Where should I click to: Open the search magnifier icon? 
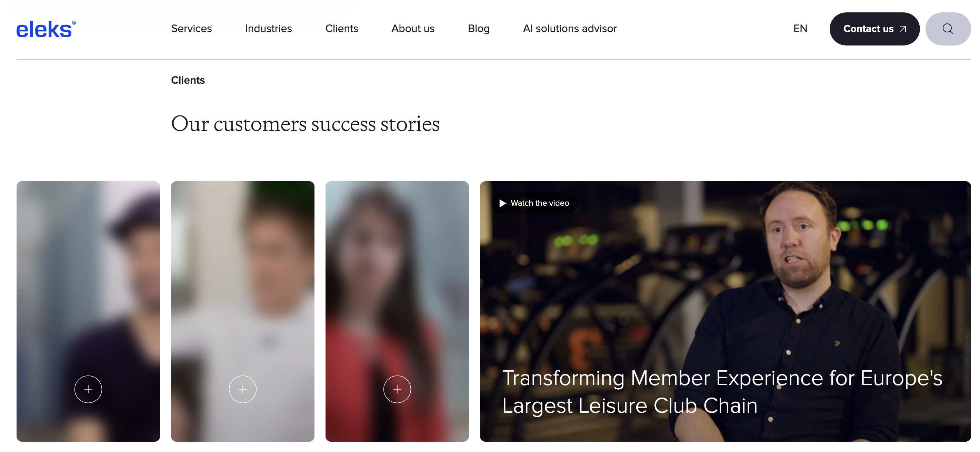point(948,29)
